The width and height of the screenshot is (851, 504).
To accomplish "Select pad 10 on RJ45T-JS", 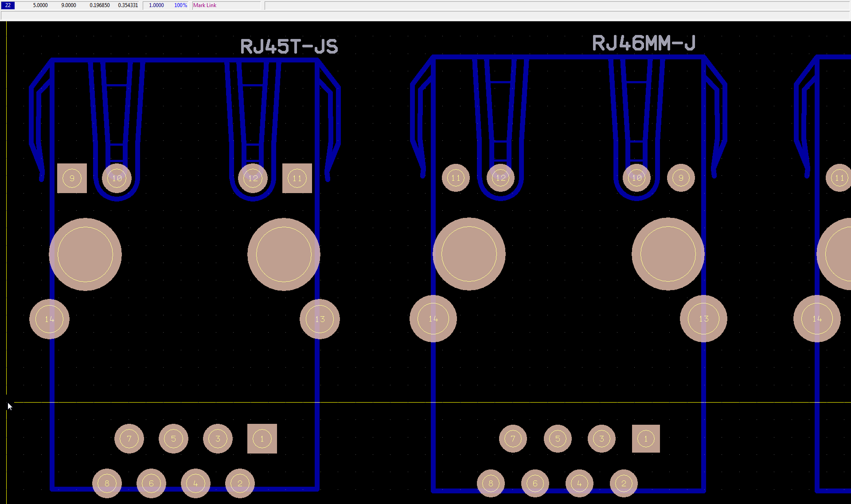I will click(117, 178).
